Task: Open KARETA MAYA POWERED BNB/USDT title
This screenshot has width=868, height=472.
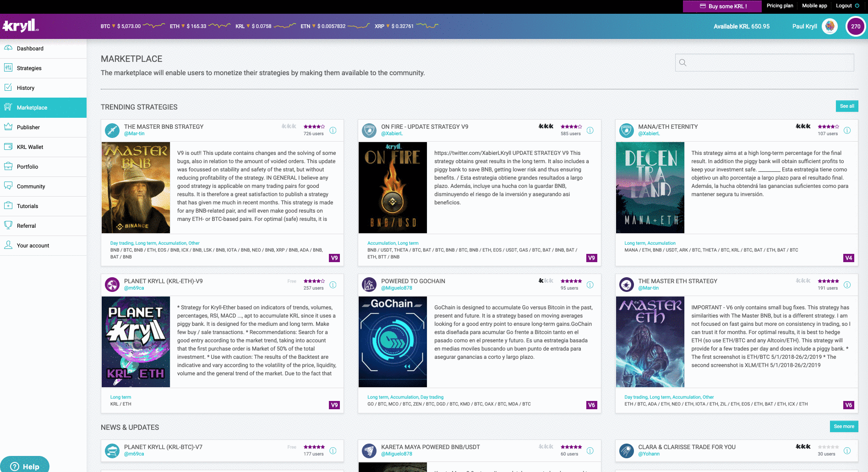Action: pos(431,447)
